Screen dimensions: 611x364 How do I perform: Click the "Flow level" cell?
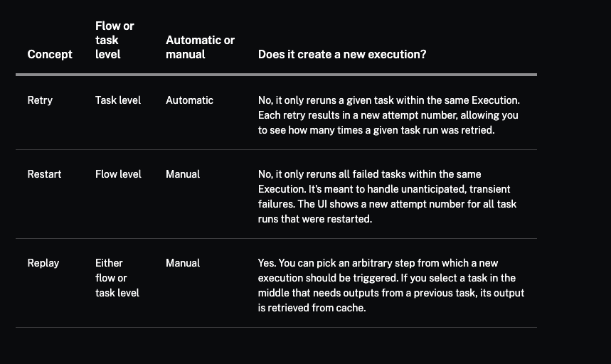tap(118, 174)
